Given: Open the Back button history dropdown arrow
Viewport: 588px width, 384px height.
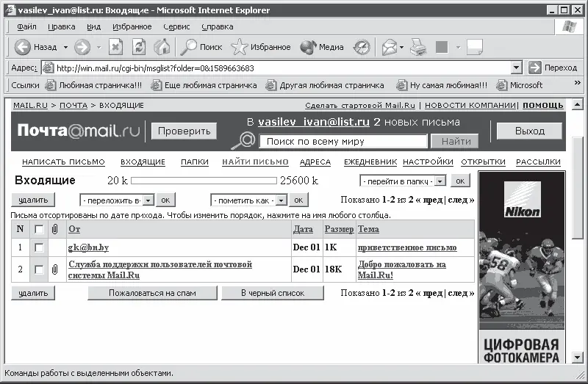Looking at the screenshot, I should (x=65, y=48).
